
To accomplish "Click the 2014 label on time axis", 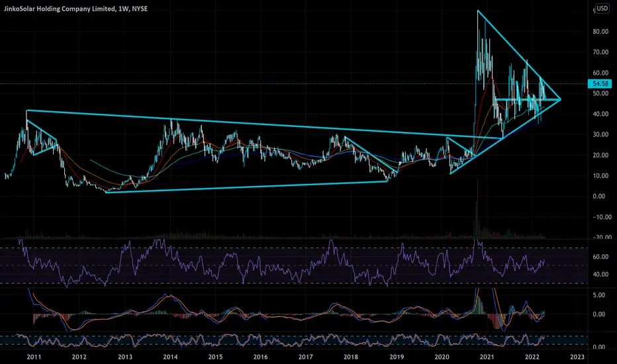I will [x=170, y=356].
